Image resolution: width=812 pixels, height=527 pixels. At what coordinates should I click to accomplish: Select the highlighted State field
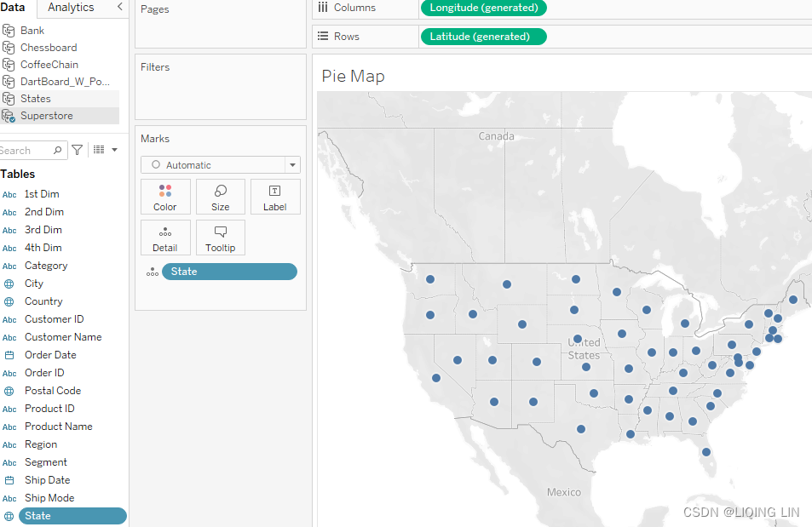72,516
